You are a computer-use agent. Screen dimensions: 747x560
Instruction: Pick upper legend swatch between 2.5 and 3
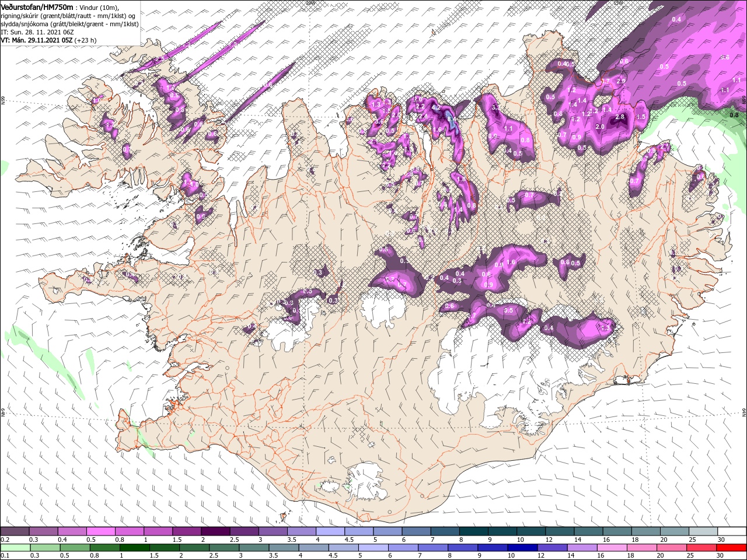pos(244,531)
